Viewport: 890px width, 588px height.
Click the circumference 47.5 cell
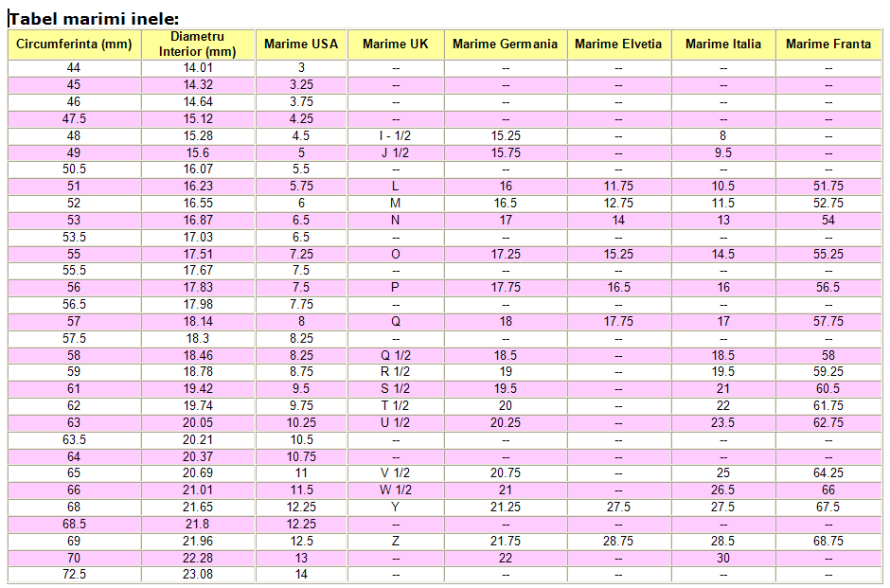pos(74,119)
